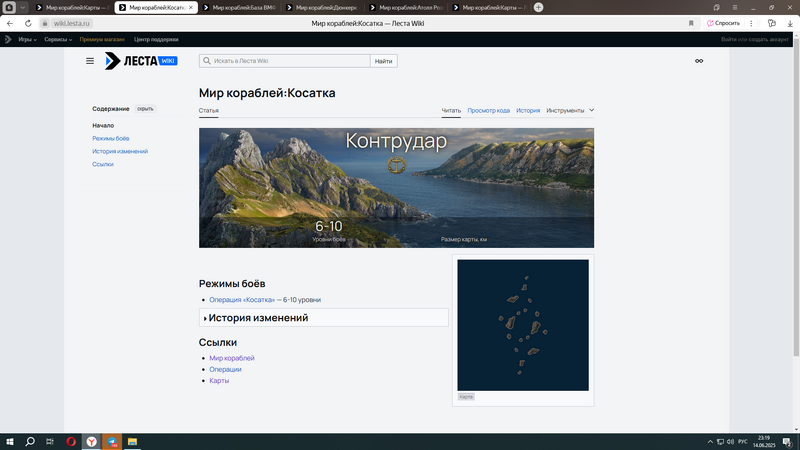800x450 pixels.
Task: Click Войти to sign in
Action: coord(728,39)
